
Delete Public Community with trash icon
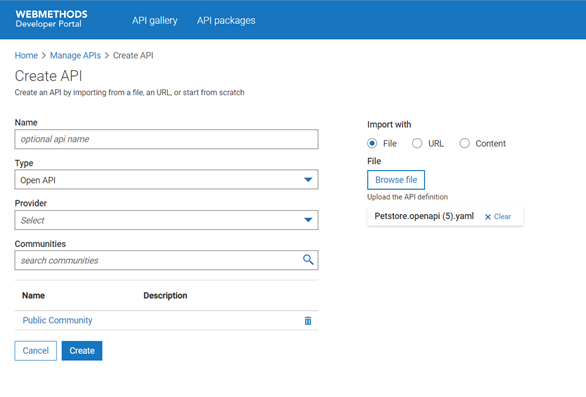point(308,321)
